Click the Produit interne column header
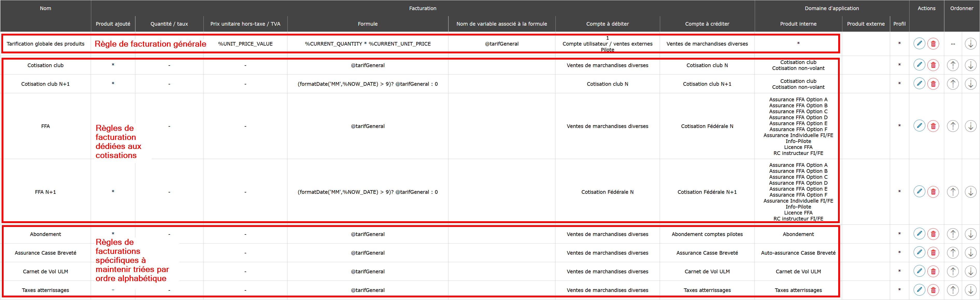 (798, 24)
